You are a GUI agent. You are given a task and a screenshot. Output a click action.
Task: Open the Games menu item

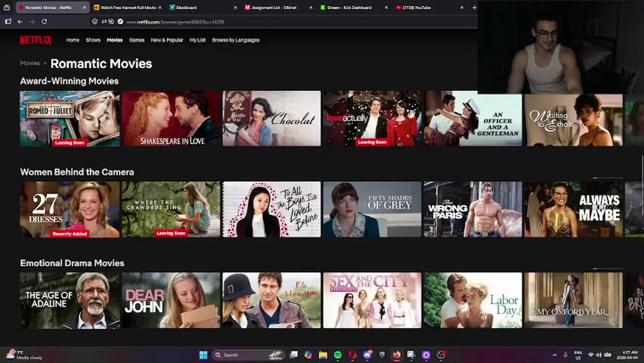137,40
